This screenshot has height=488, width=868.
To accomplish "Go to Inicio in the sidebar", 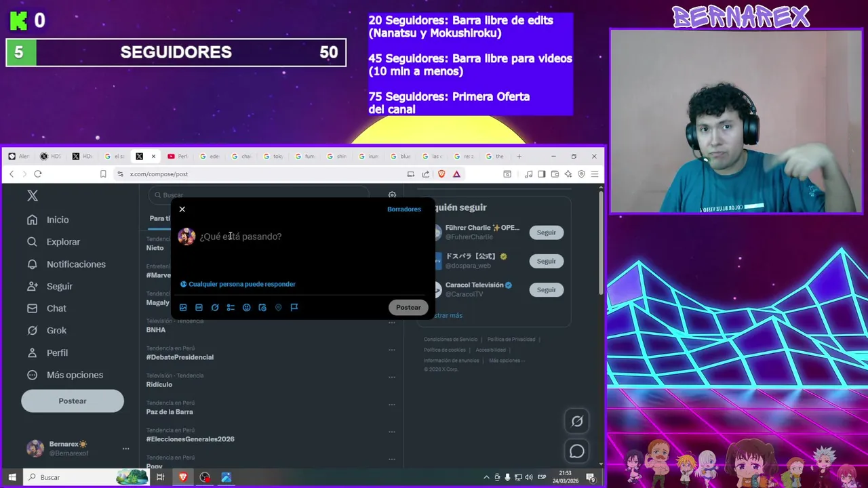I will point(48,220).
